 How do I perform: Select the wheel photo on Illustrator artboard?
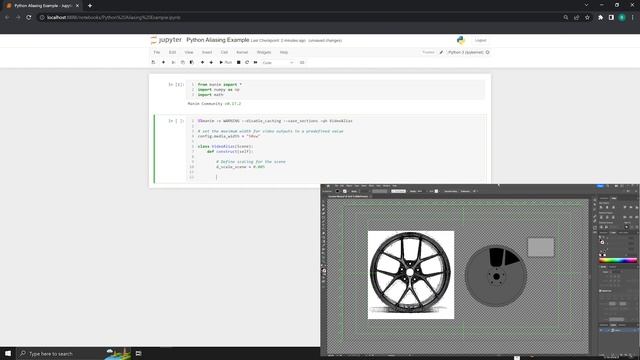pos(411,275)
